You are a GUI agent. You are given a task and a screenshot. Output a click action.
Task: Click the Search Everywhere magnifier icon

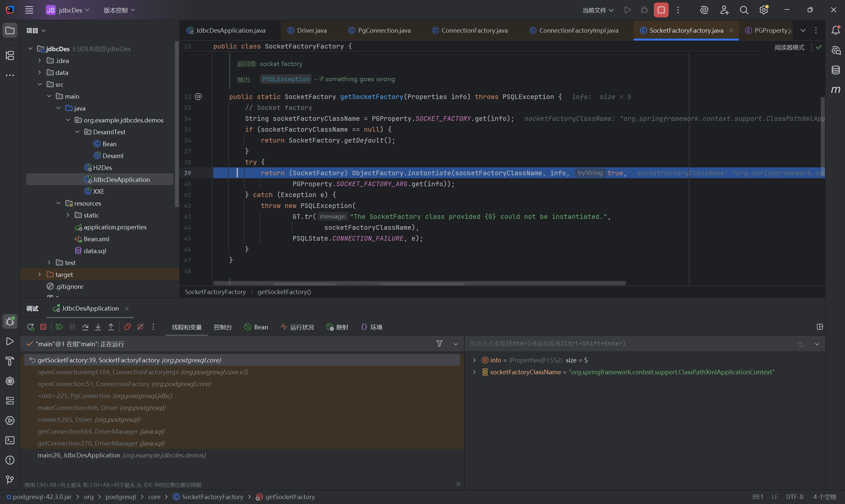pyautogui.click(x=744, y=10)
